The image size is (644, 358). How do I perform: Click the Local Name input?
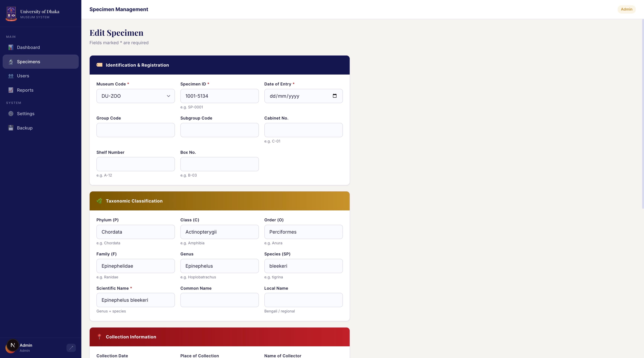pyautogui.click(x=304, y=300)
